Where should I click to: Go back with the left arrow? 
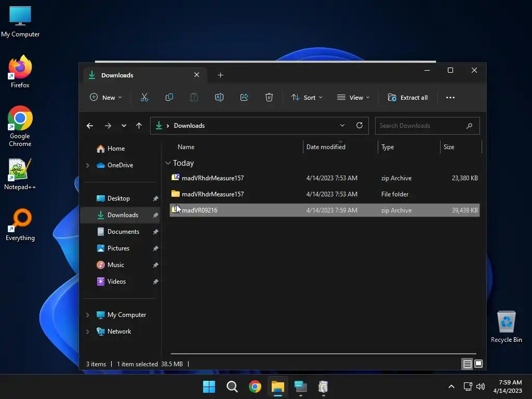click(90, 126)
